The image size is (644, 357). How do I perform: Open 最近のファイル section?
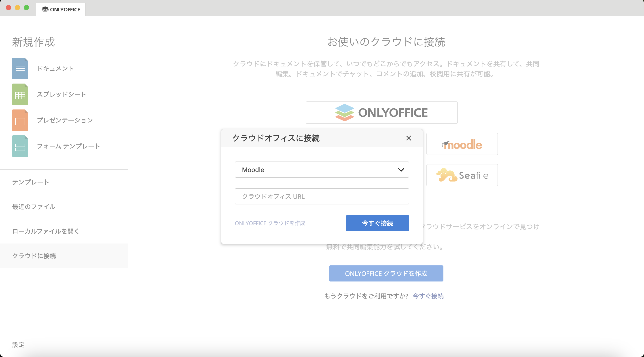point(33,207)
